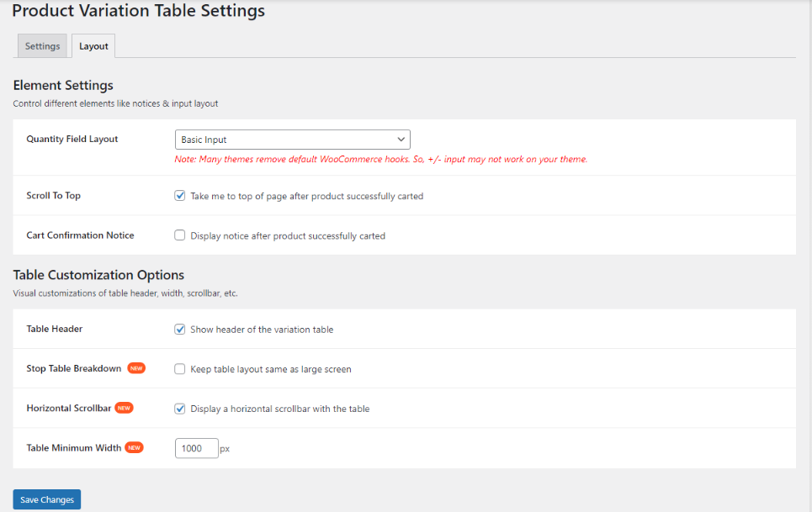Uncheck the Table Header checkbox

[x=180, y=330]
